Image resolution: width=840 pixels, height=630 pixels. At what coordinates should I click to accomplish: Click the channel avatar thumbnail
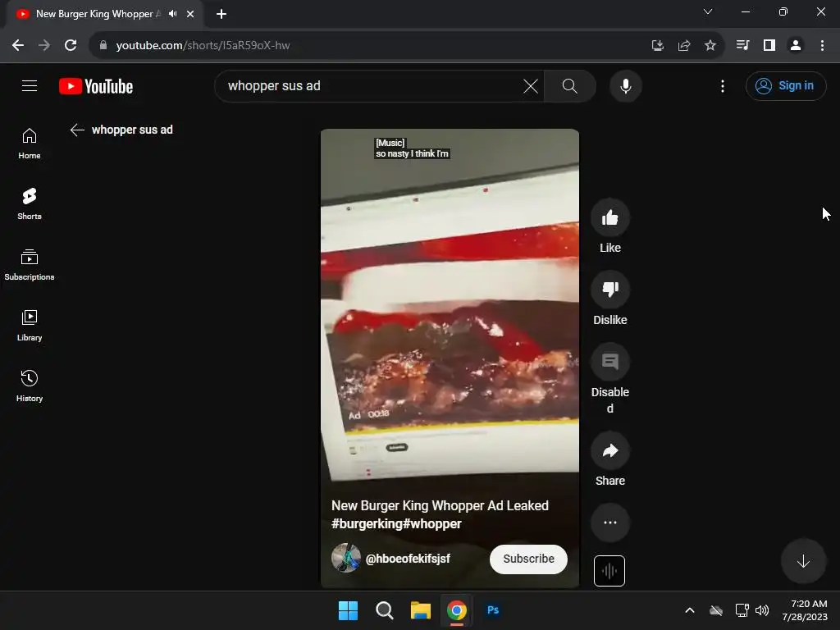tap(345, 558)
